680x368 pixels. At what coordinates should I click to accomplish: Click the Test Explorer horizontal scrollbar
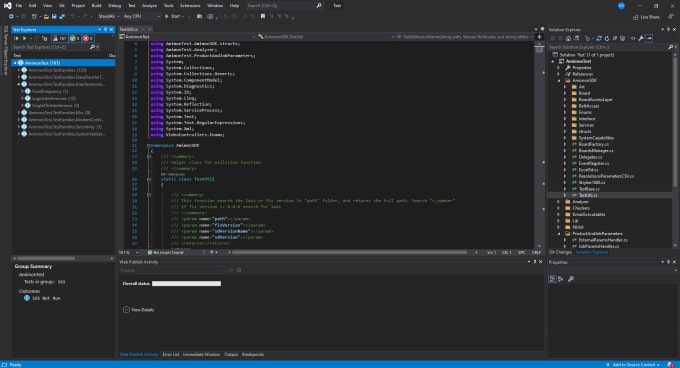pos(46,258)
